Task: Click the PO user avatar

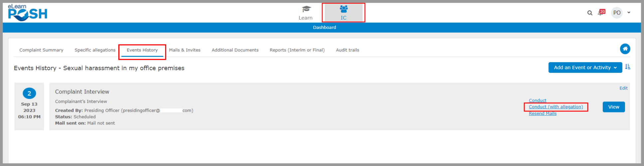Action: 617,13
